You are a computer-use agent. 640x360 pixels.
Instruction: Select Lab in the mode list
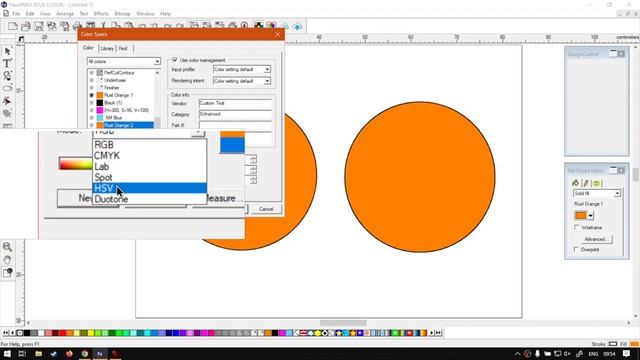[x=149, y=167]
